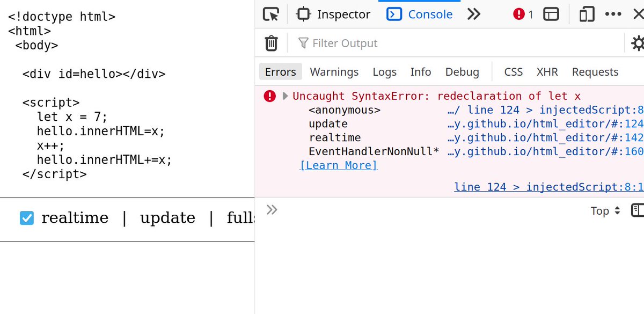Open line 124 > injectedScript:8:1 location

pos(548,187)
